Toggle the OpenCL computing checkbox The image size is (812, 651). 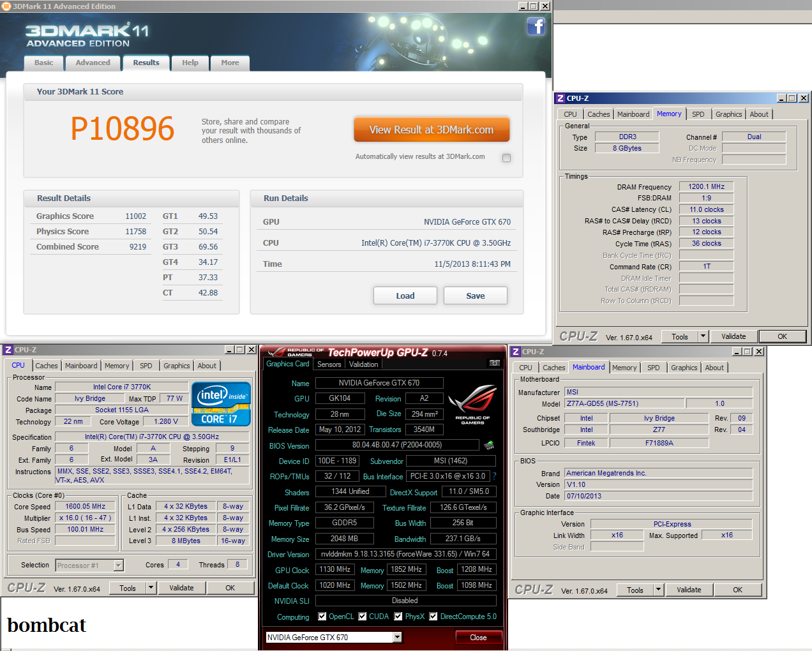coord(322,617)
